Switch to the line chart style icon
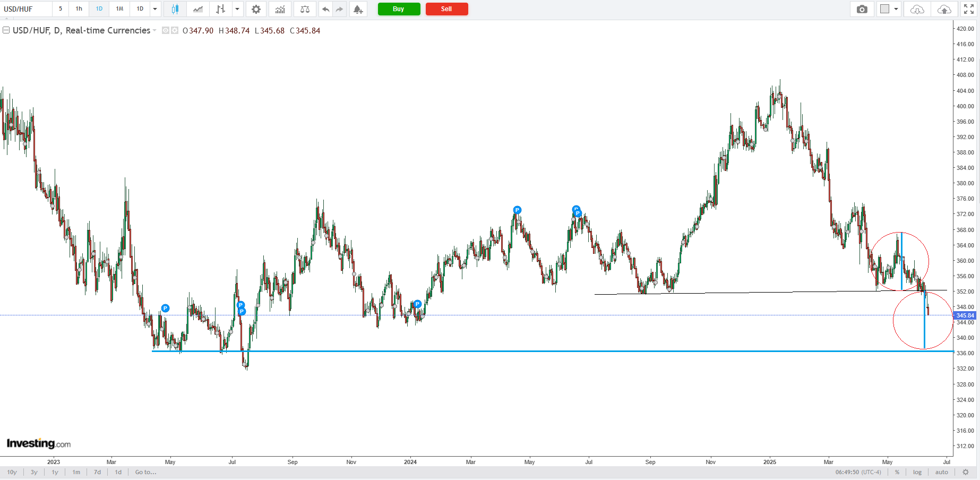This screenshot has height=480, width=980. (x=198, y=9)
